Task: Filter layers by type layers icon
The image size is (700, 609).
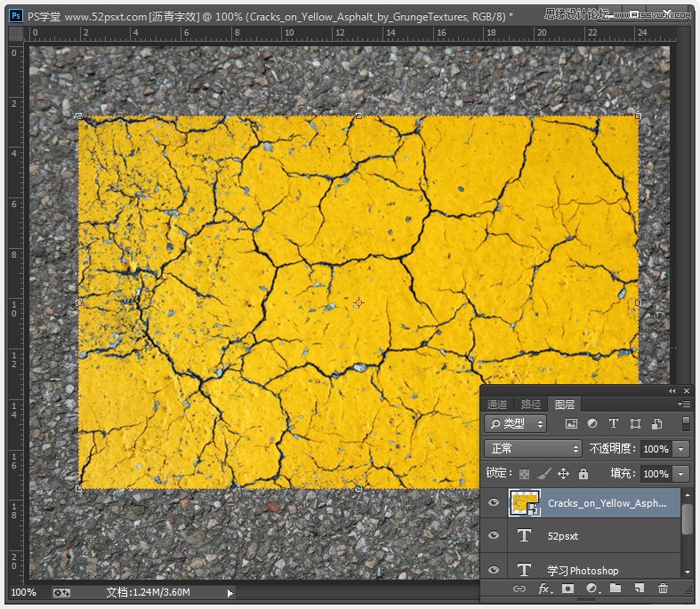Action: point(614,423)
